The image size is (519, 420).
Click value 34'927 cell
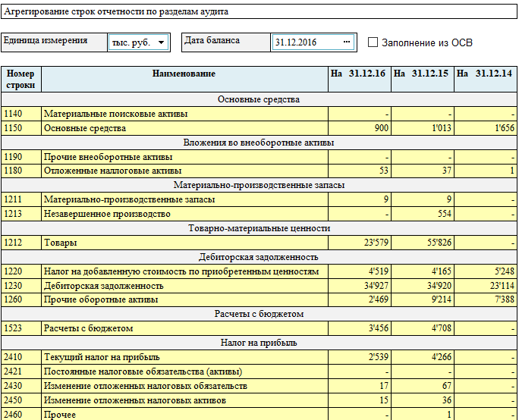(359, 286)
